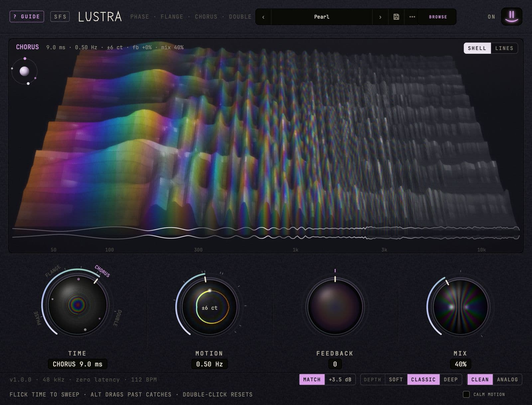Select CLASSIC depth mode
Image resolution: width=532 pixels, height=405 pixels.
[423, 379]
